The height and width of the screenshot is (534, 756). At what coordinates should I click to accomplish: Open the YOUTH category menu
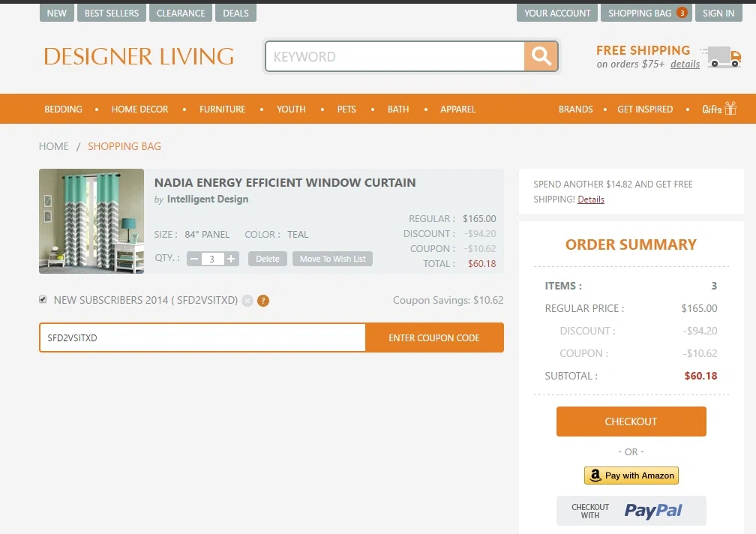(x=291, y=109)
